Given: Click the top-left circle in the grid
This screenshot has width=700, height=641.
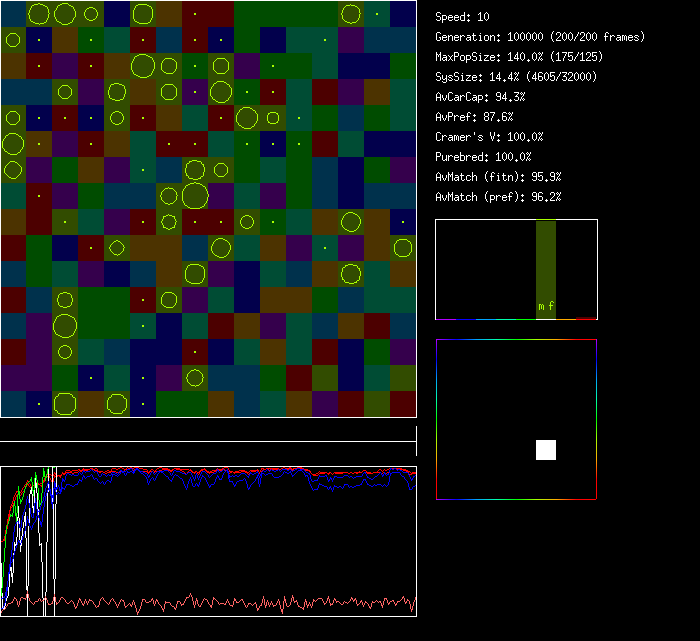Looking at the screenshot, I should point(39,14).
